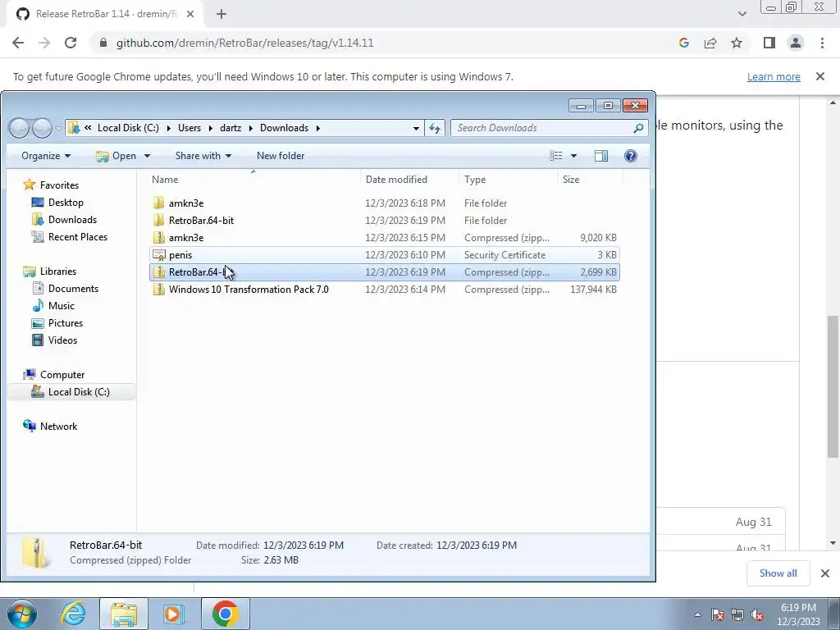The height and width of the screenshot is (630, 840).
Task: Open the address bar previous locations dropdown
Action: [416, 128]
